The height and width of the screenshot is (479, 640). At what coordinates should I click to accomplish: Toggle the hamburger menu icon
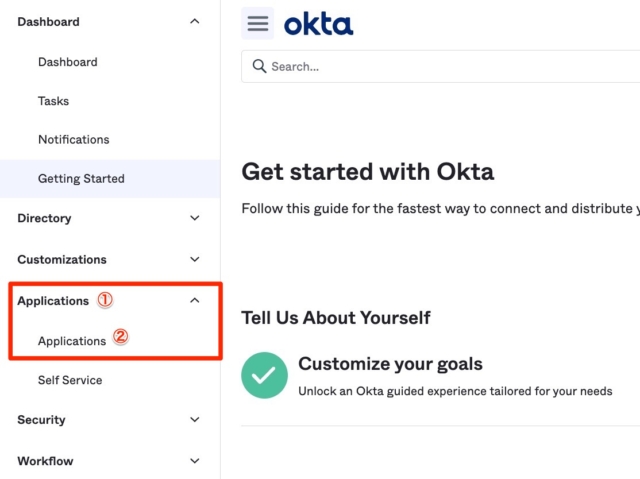tap(258, 23)
